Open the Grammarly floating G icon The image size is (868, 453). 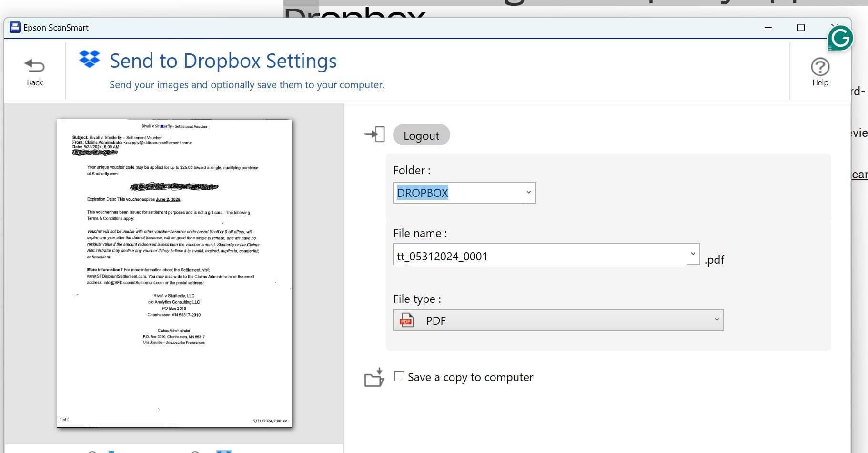(840, 38)
